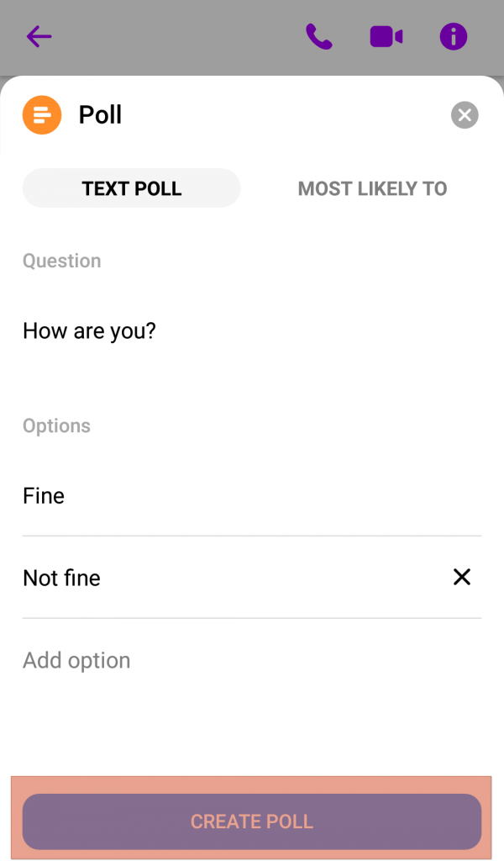Tap the back arrow to exit
The height and width of the screenshot is (861, 504).
[39, 37]
